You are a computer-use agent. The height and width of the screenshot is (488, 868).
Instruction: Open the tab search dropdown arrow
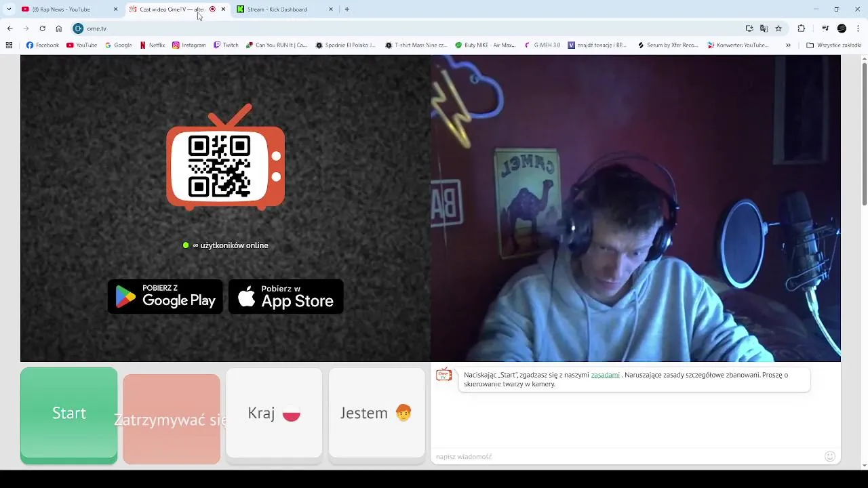9,9
